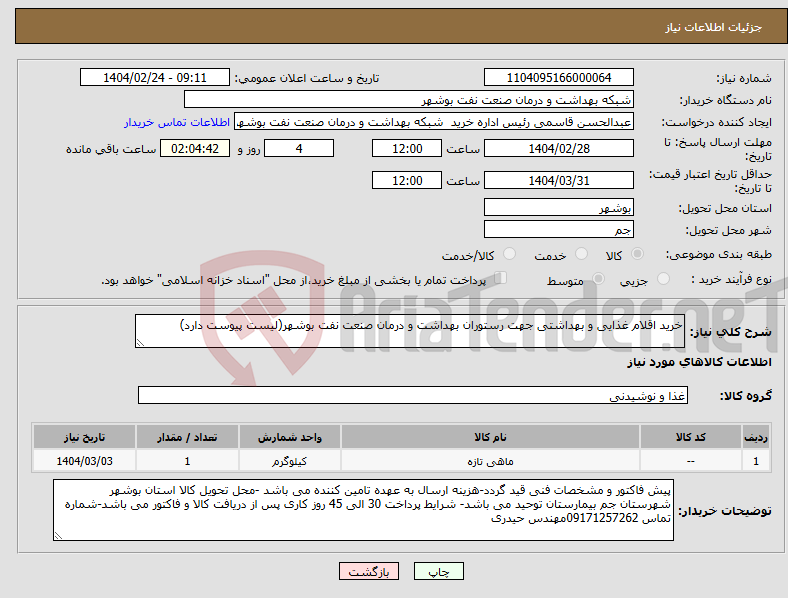Click the remaining days field showing 4
This screenshot has width=788, height=598.
tap(299, 148)
